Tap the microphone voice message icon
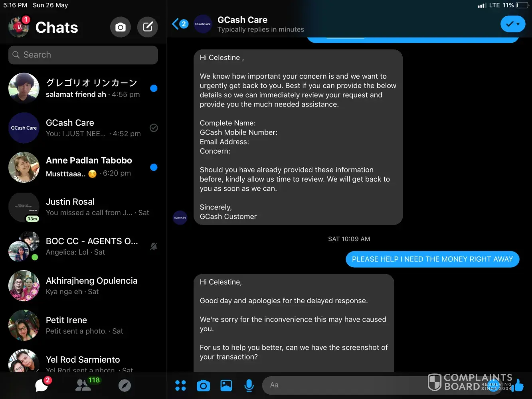 [249, 385]
